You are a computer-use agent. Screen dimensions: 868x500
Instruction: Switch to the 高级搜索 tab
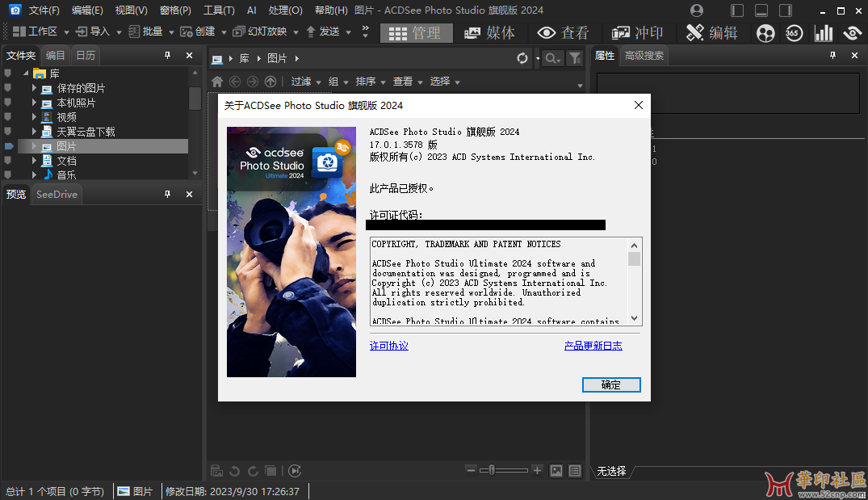[x=644, y=56]
